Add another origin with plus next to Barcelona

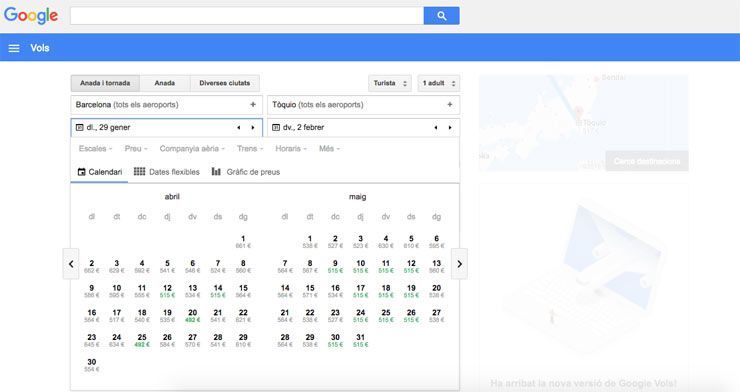(x=253, y=105)
